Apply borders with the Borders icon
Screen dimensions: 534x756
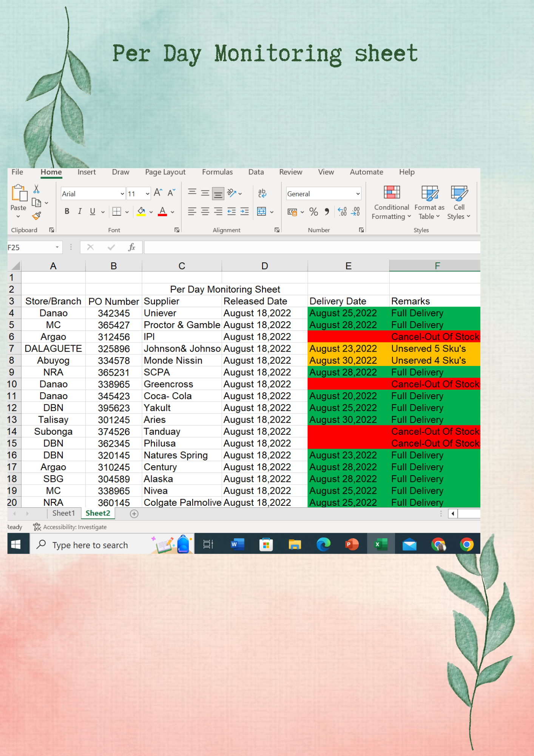(117, 212)
